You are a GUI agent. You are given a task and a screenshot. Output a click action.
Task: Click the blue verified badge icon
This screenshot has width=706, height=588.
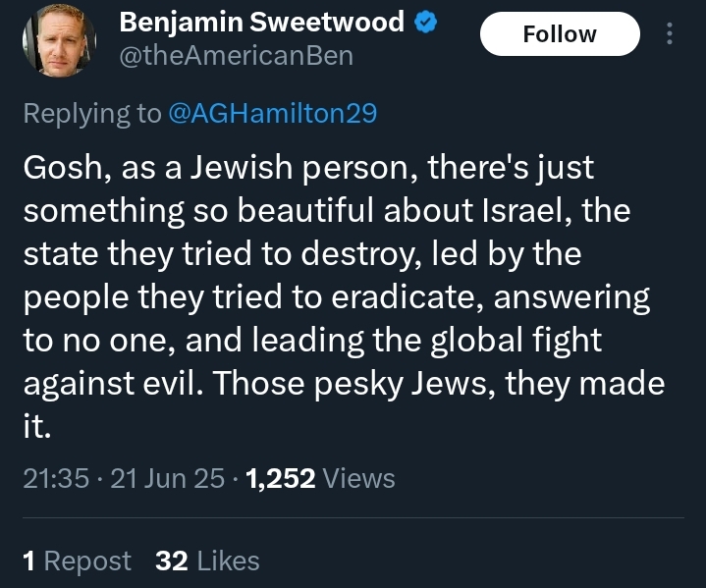(425, 23)
